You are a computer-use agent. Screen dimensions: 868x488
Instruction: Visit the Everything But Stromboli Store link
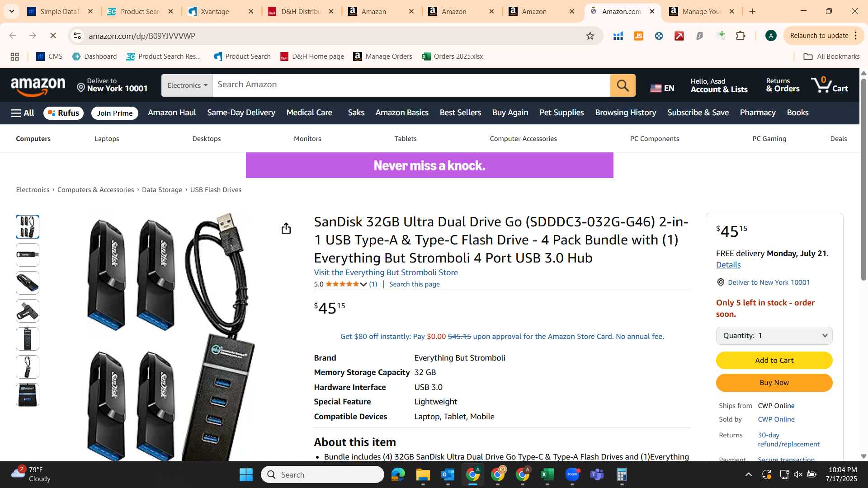386,272
